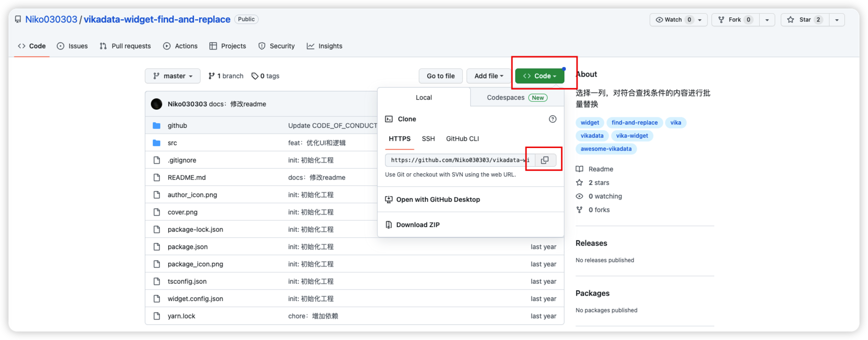Click the vika-widget topic tag

pyautogui.click(x=632, y=136)
